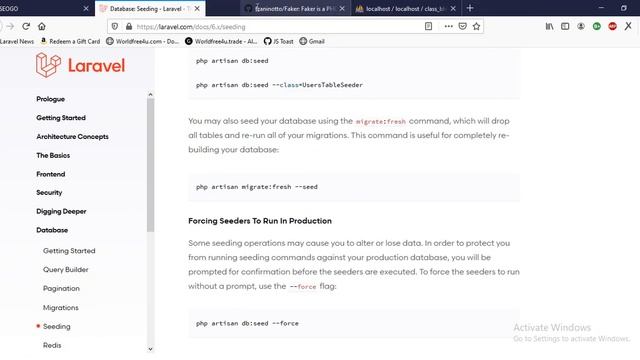The height and width of the screenshot is (360, 640).
Task: Click the Forcing Seeders To Run In Production heading
Action: (x=260, y=221)
